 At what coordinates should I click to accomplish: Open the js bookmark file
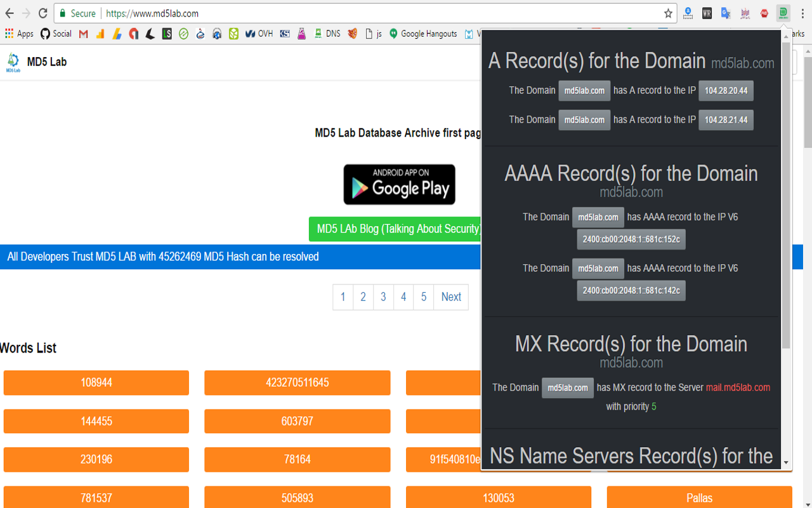(373, 34)
